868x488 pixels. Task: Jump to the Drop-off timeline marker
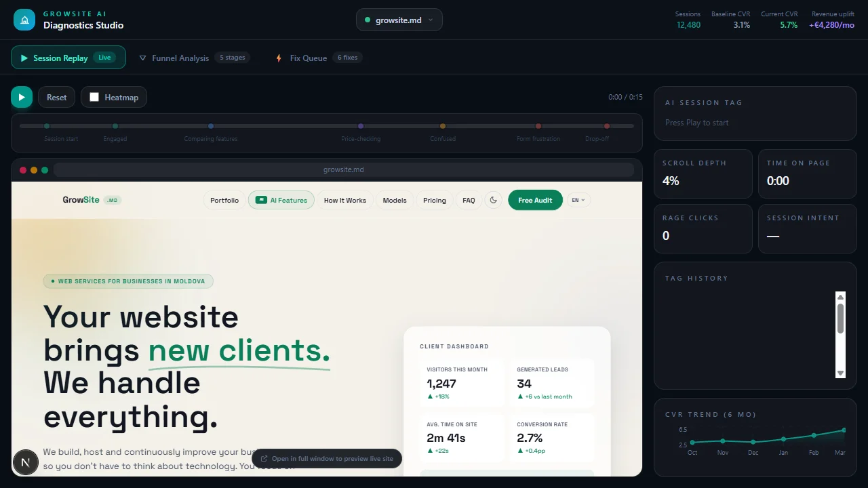pyautogui.click(x=607, y=126)
